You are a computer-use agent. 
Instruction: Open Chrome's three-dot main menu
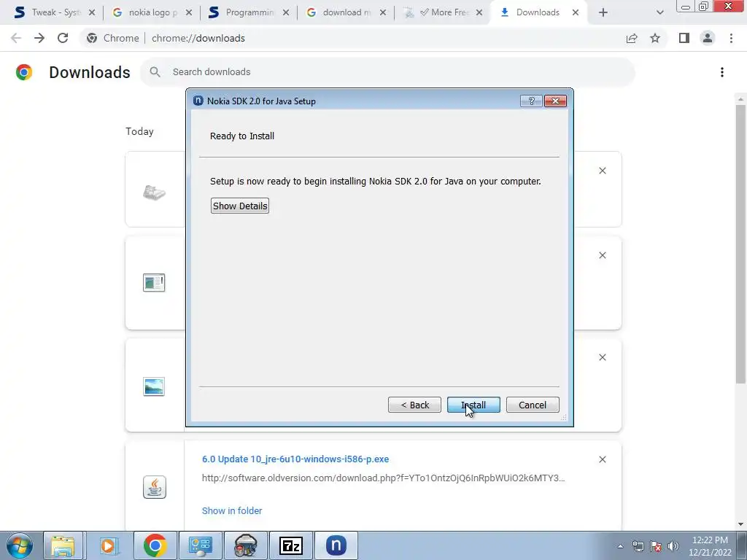(x=731, y=38)
